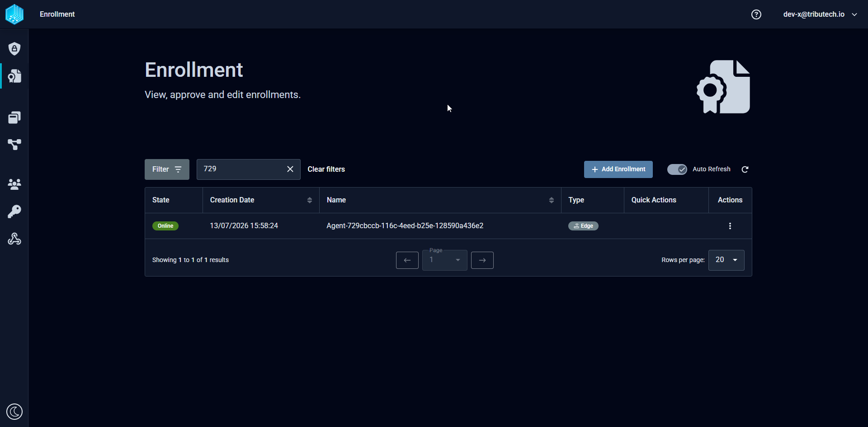Open the security shield sidebar page
Screen dimensions: 868x427
(14, 49)
